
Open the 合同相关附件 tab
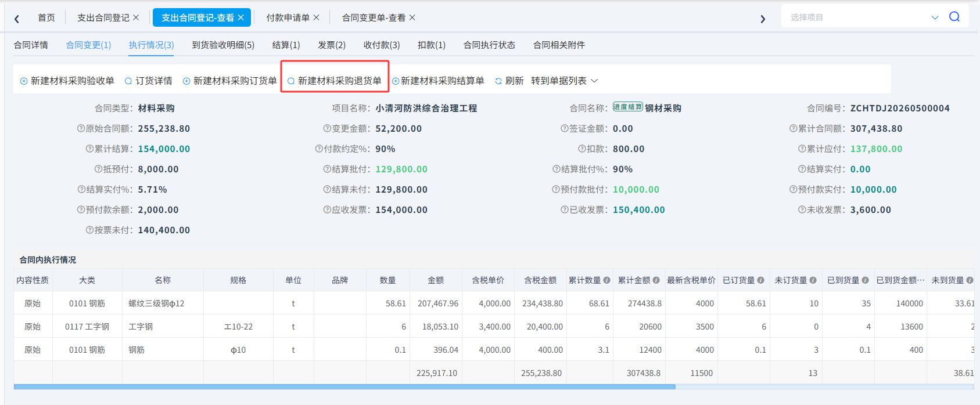[x=559, y=45]
